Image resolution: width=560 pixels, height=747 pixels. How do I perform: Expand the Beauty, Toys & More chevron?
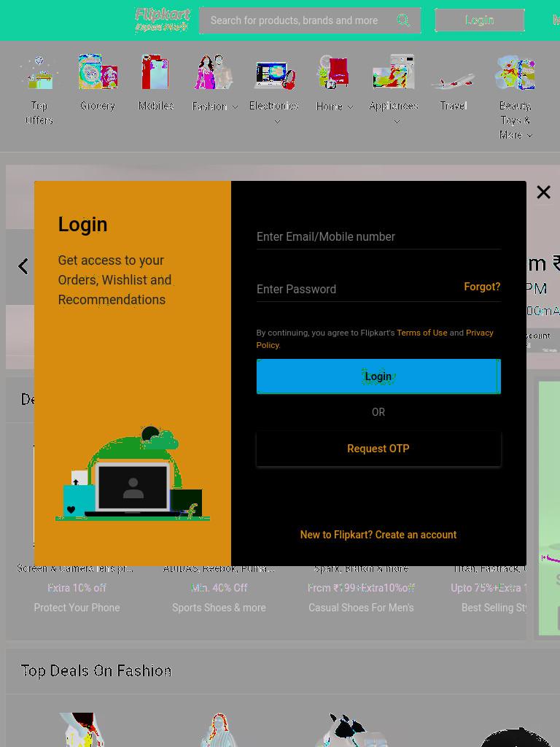click(529, 136)
